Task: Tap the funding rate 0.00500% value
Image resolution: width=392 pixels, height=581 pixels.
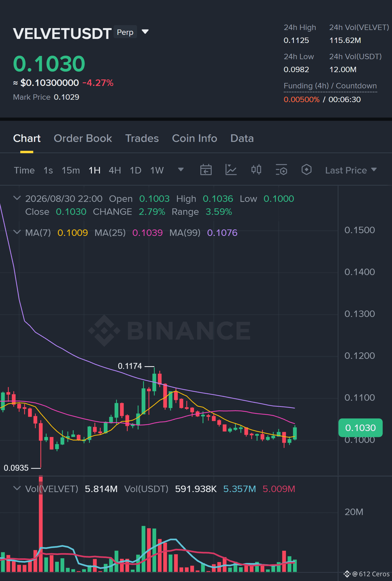Action: click(301, 99)
